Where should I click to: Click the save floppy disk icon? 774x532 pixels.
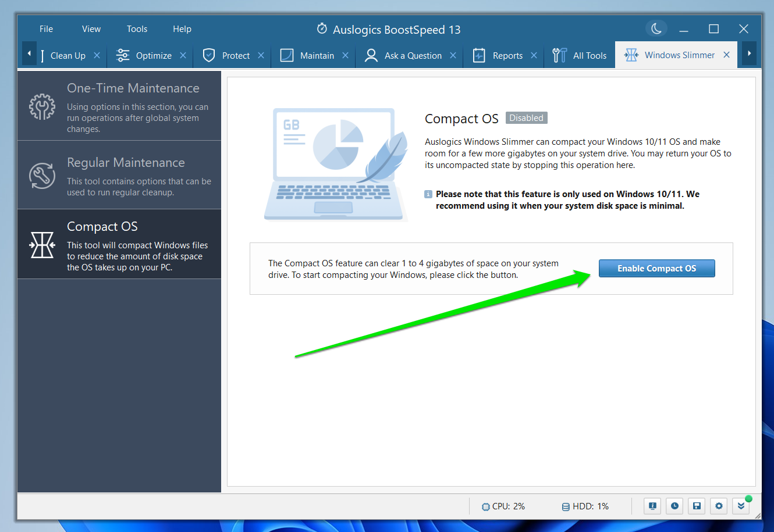pos(697,506)
